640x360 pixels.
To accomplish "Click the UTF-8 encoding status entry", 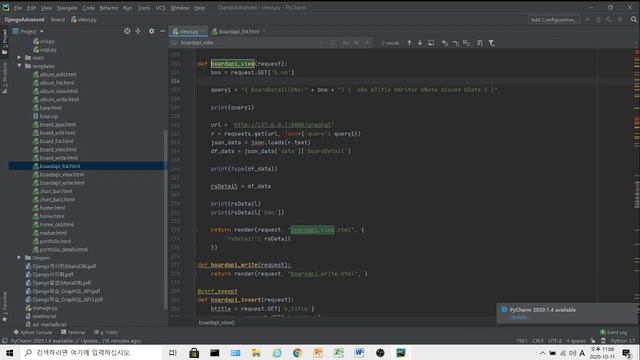I will tap(555, 340).
